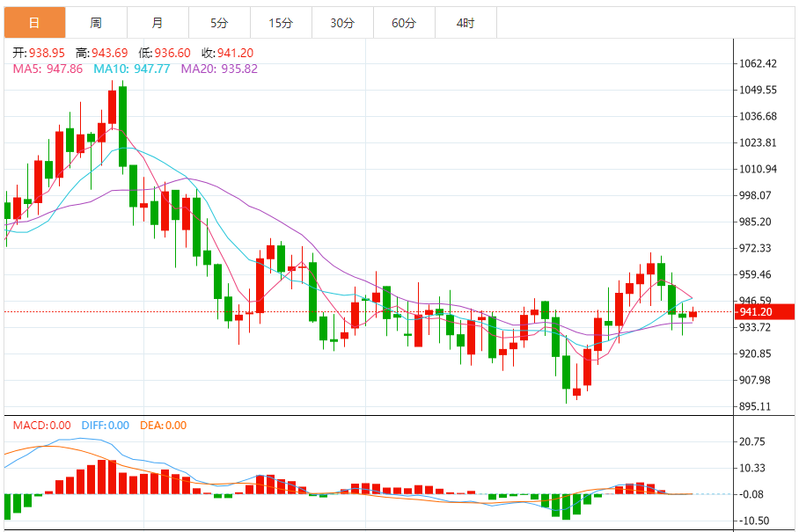799x532 pixels.
Task: Click the 1010.94 price axis label
Action: (759, 169)
